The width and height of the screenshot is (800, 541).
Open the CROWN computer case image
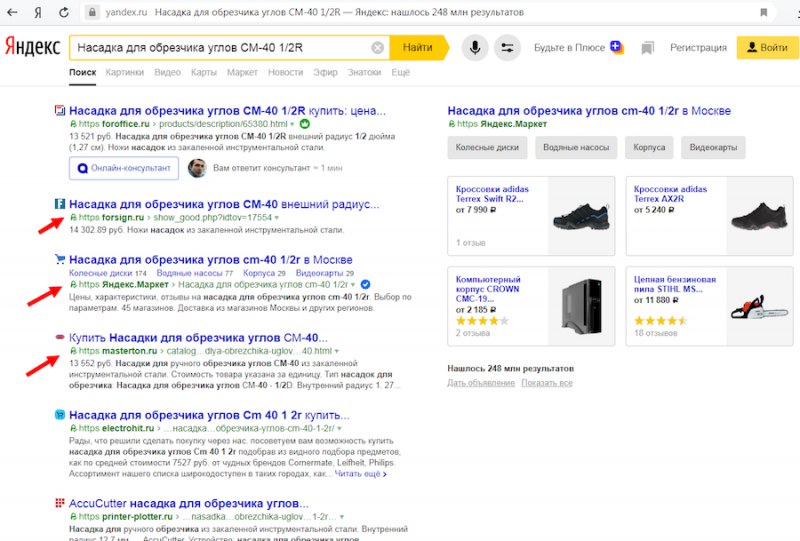point(581,306)
